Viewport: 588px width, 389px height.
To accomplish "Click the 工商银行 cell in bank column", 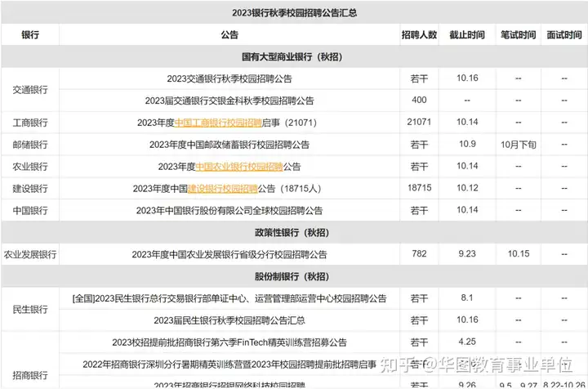I will pos(30,123).
